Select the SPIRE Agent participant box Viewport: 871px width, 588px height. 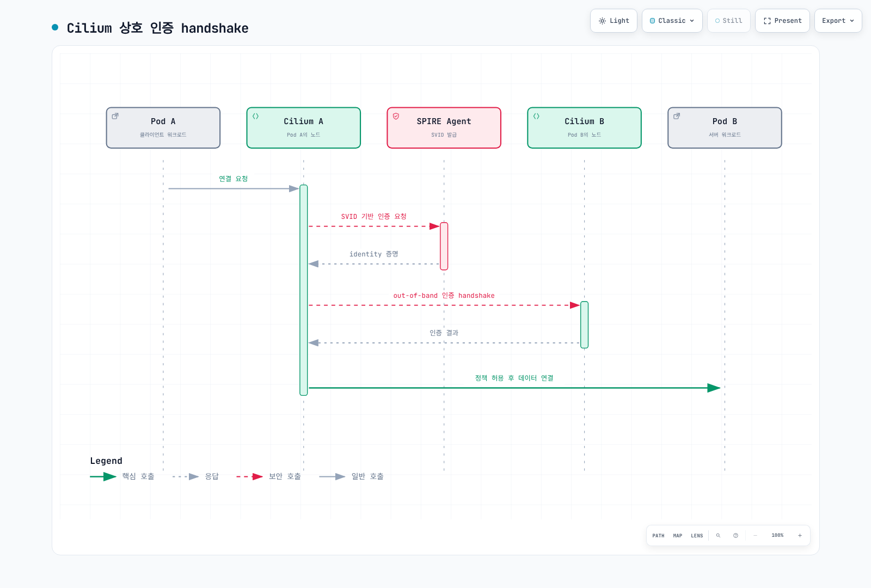(444, 128)
